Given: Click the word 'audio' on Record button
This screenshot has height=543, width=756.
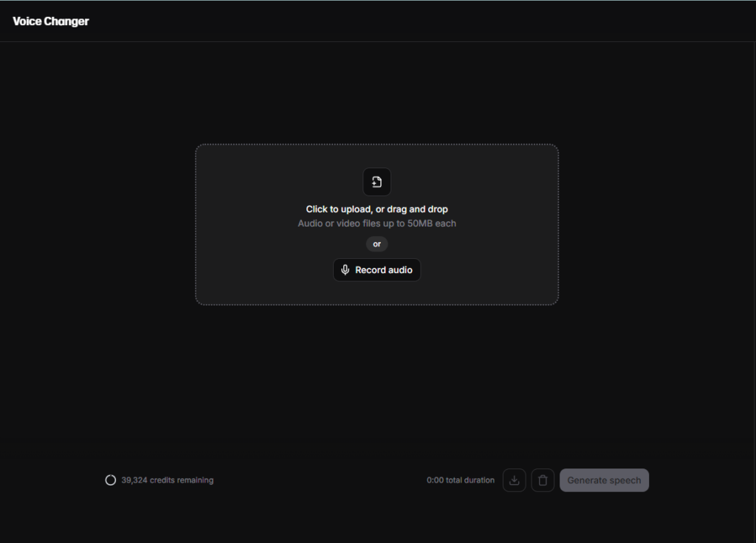Looking at the screenshot, I should (400, 270).
